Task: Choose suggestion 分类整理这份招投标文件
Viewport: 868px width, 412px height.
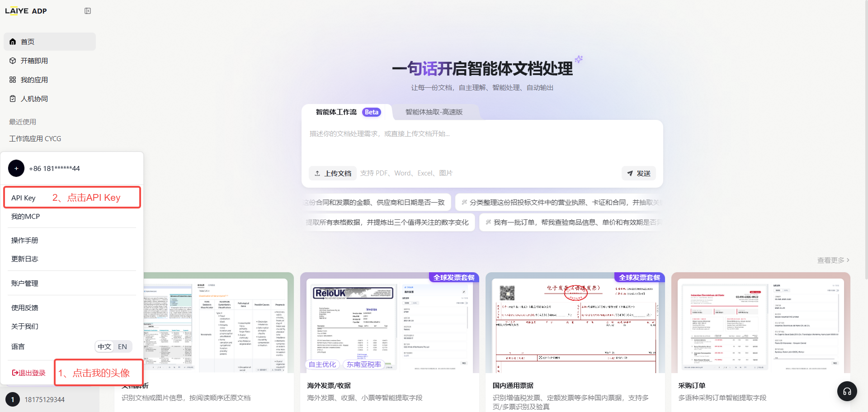Action: (559, 202)
